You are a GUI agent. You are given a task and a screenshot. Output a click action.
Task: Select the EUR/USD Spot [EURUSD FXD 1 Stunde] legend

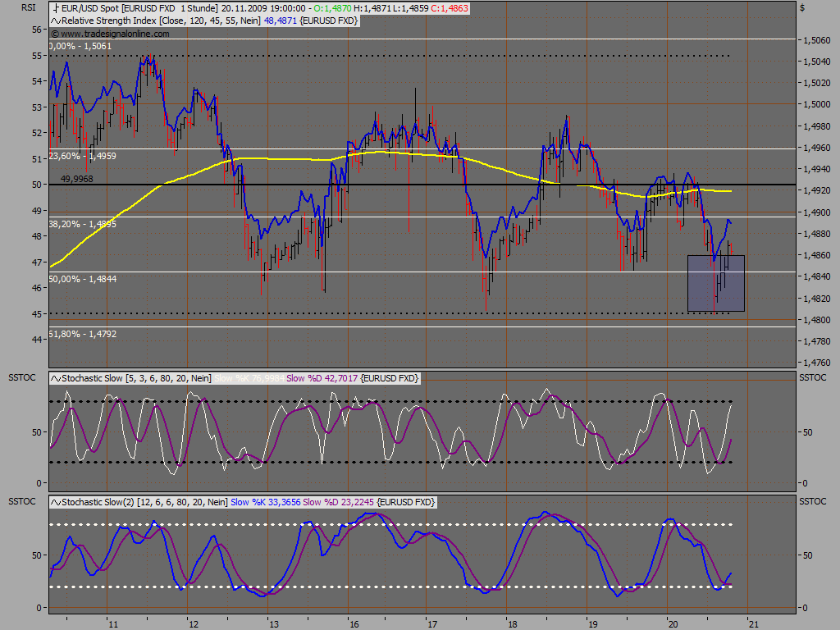(x=139, y=8)
